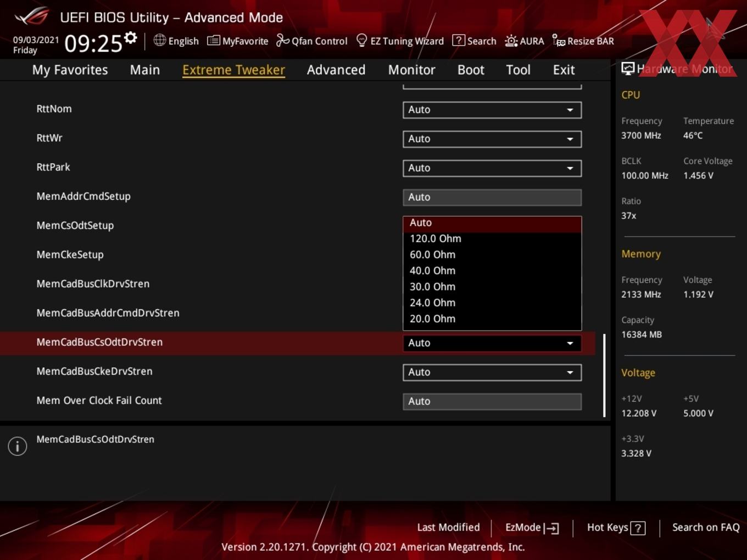Click the English language button
747x560 pixels.
click(x=176, y=41)
